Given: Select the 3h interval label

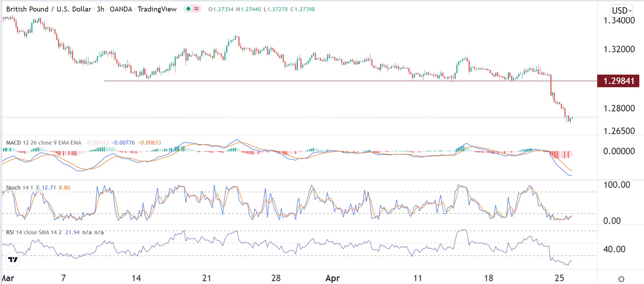Looking at the screenshot, I should point(100,9).
